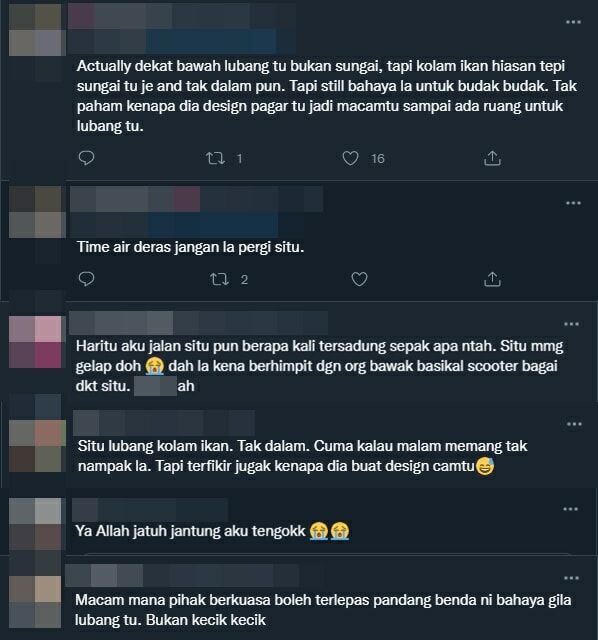Reply to 'Time air deras' tweet
The image size is (598, 640).
pyautogui.click(x=86, y=279)
